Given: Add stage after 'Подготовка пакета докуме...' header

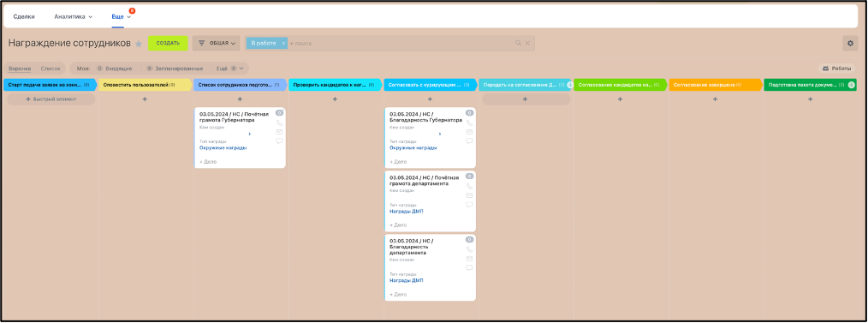Looking at the screenshot, I should coord(852,85).
